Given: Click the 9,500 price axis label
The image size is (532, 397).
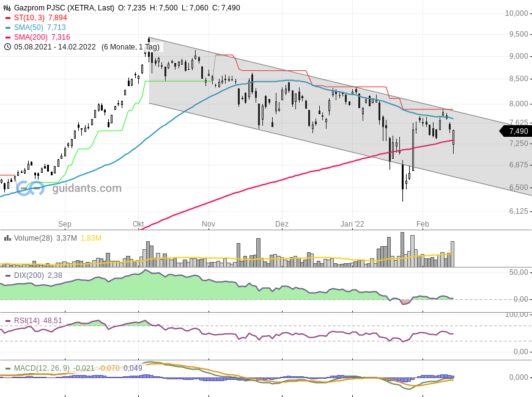Looking at the screenshot, I should [x=519, y=34].
